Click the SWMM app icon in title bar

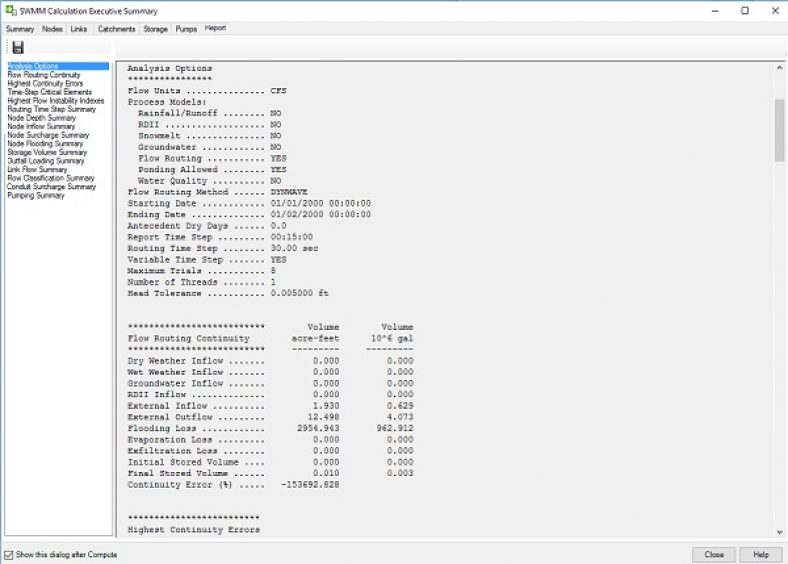pos(11,10)
